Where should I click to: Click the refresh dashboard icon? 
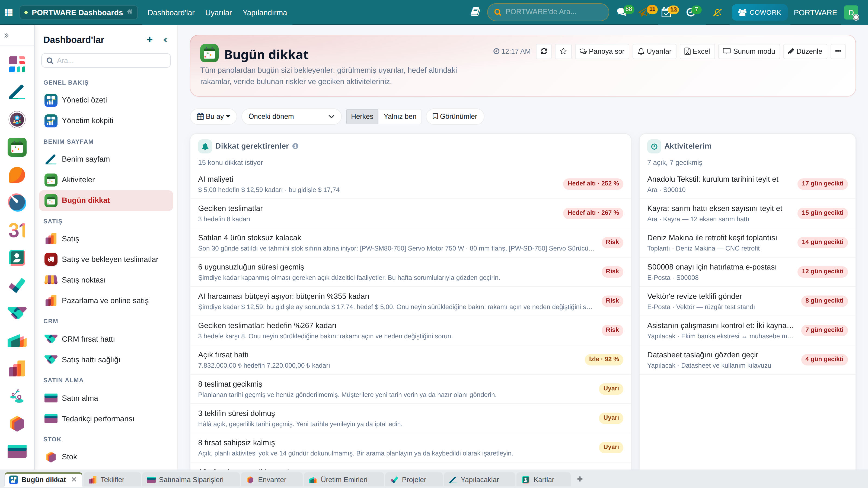click(x=544, y=51)
